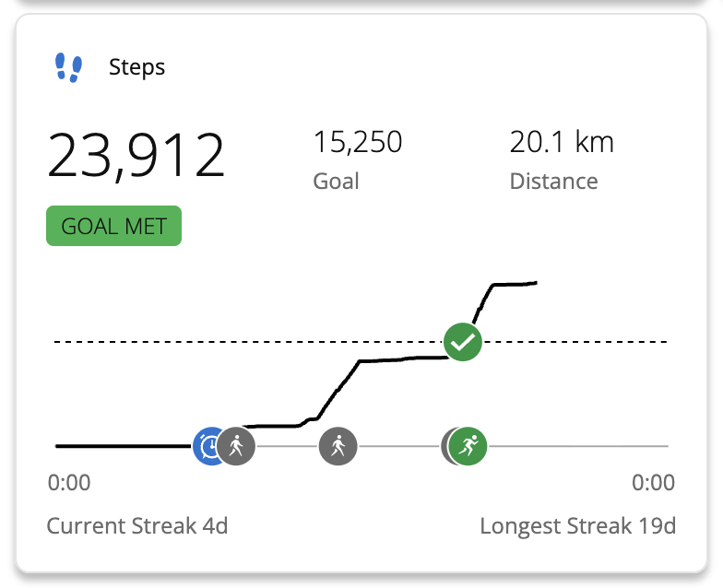
Task: Click the Distance label under 20.1 km
Action: tap(553, 181)
